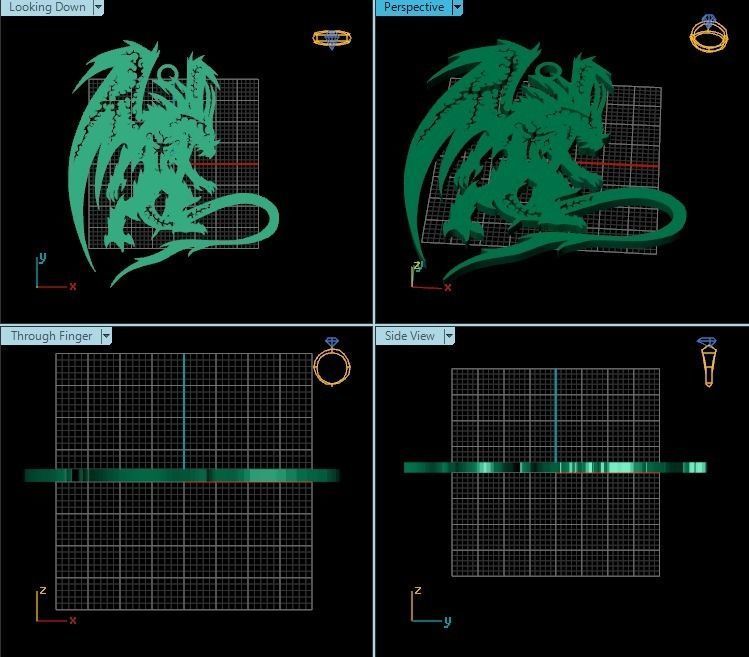Click the ring orientation icon in Side View
Image resolution: width=749 pixels, height=657 pixels.
click(x=706, y=362)
